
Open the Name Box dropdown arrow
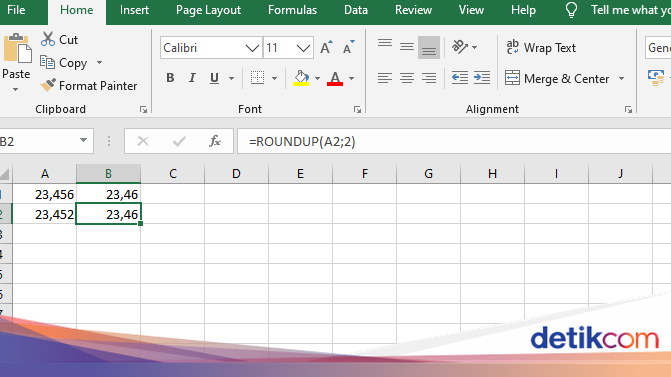pos(83,140)
